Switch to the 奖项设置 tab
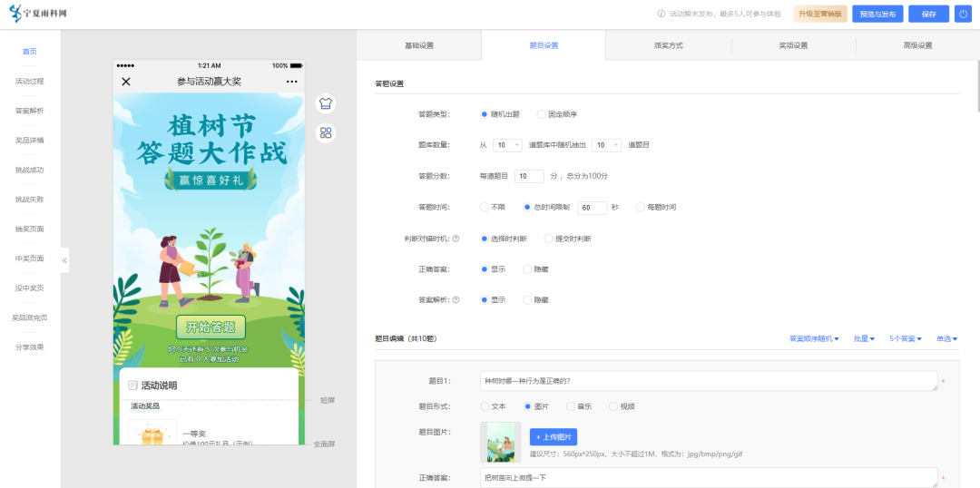 [793, 45]
